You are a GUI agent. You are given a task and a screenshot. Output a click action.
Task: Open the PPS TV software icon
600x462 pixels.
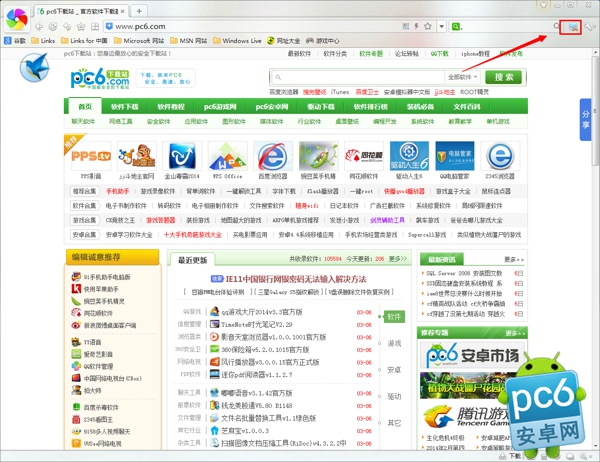[x=89, y=155]
